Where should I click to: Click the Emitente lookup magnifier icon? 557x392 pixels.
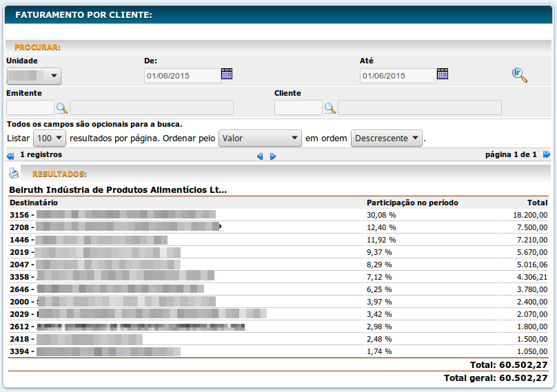(x=62, y=107)
